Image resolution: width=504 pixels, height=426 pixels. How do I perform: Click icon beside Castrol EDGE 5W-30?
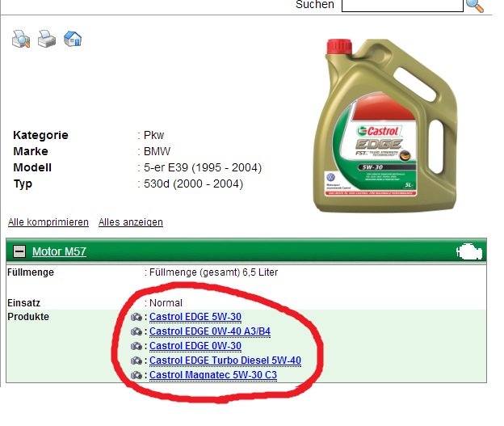click(x=136, y=317)
